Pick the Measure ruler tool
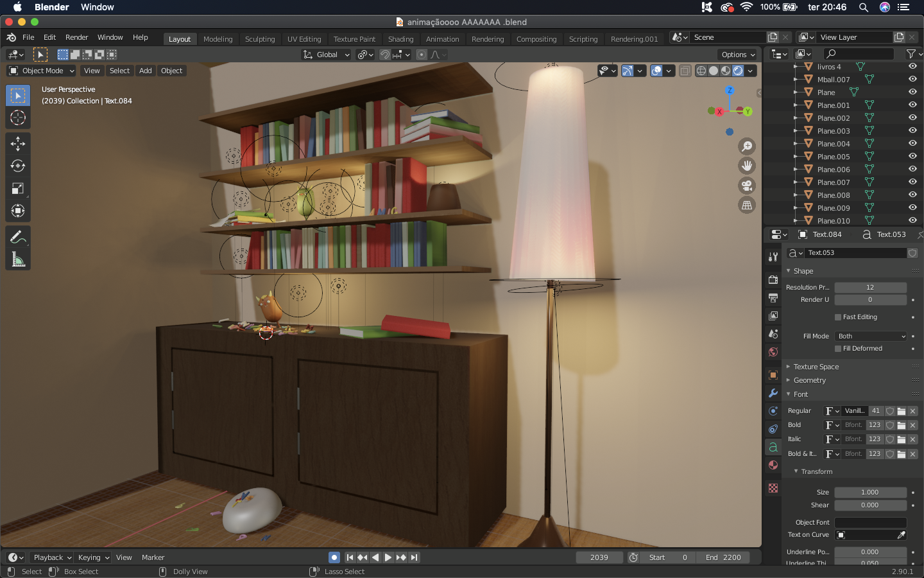This screenshot has height=578, width=924. coord(18,259)
